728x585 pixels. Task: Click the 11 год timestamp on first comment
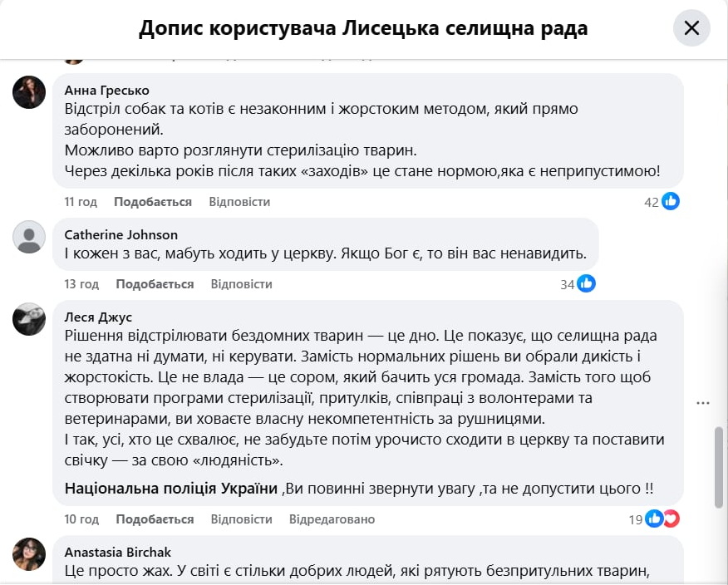(x=81, y=202)
